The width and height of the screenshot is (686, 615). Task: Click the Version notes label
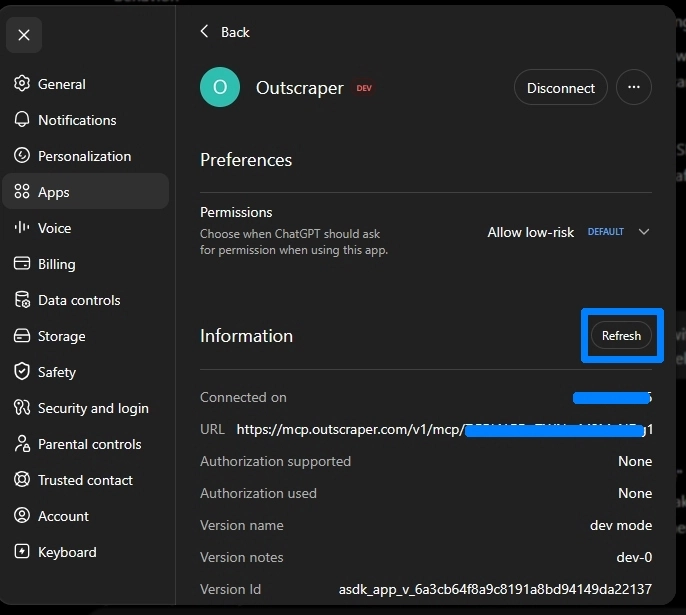(x=242, y=557)
